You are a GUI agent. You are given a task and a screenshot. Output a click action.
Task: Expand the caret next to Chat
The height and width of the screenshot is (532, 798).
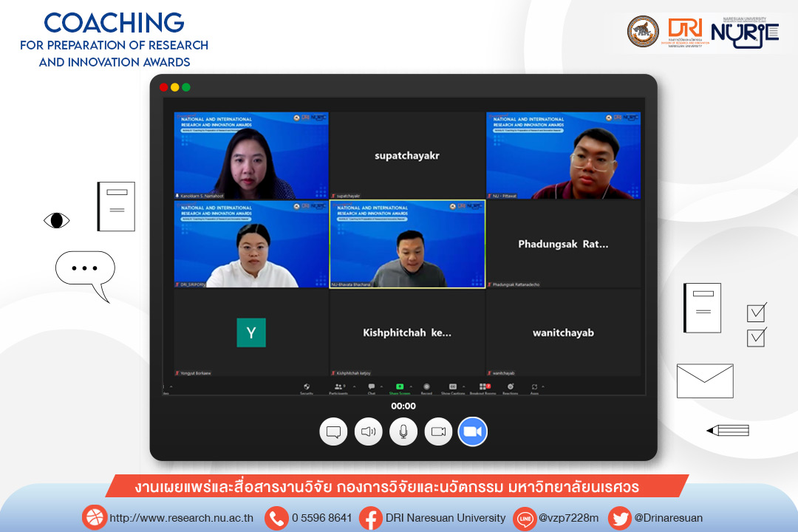[382, 387]
